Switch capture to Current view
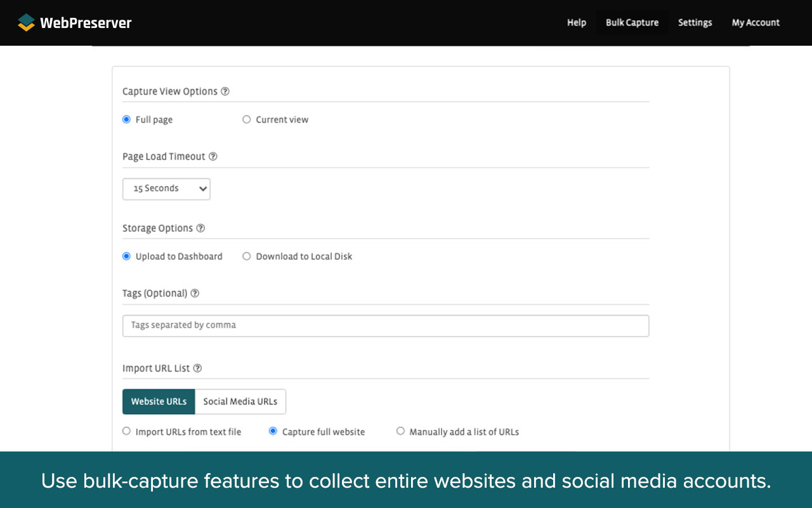The width and height of the screenshot is (812, 508). pos(246,119)
